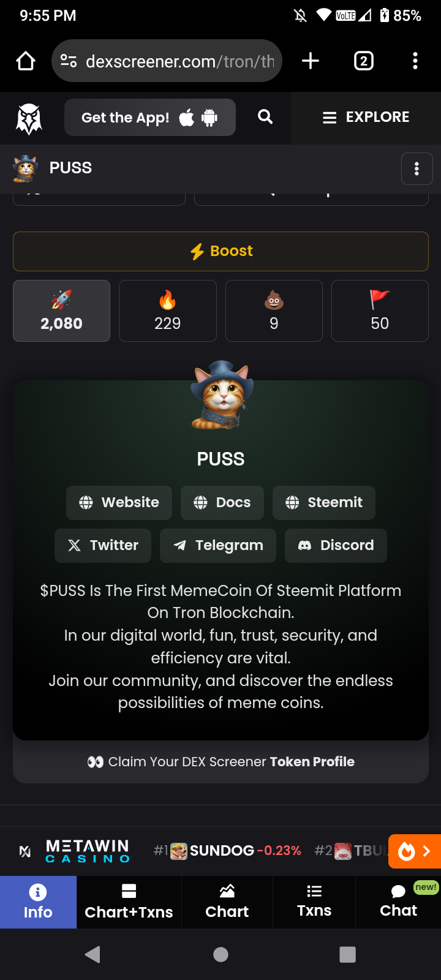The image size is (441, 980).
Task: Tap the DEX Screener owl logo
Action: coord(28,118)
